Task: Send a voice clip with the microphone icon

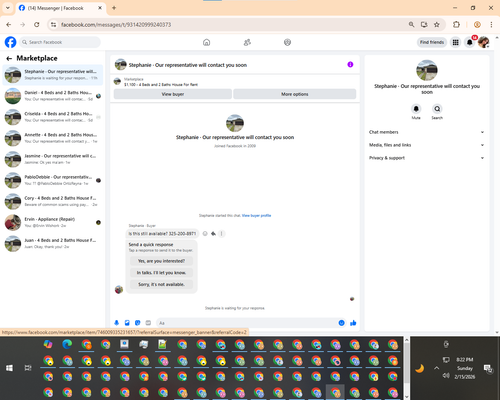Action: coord(117,323)
